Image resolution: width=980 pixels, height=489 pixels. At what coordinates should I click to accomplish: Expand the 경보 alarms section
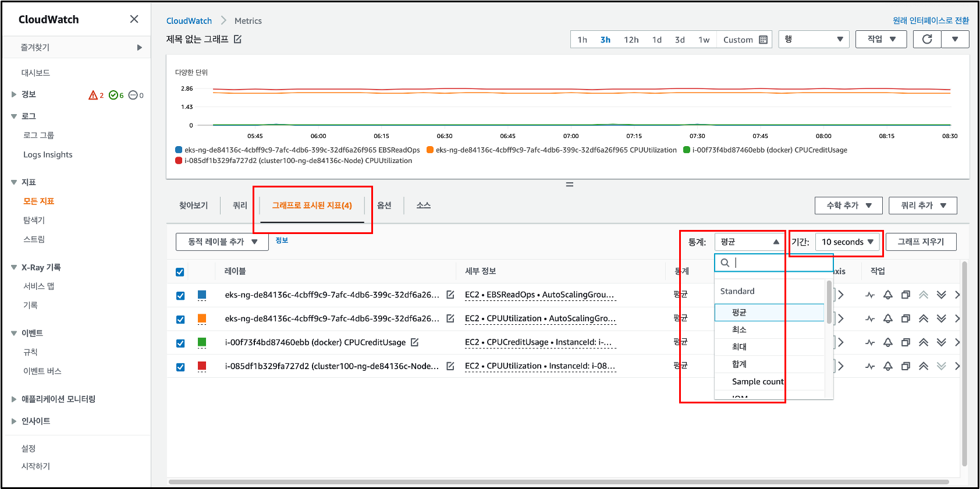pos(14,94)
